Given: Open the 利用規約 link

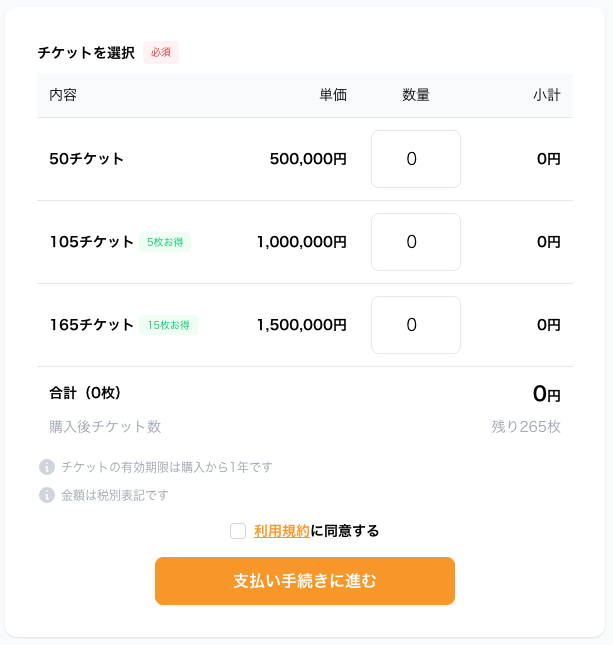Looking at the screenshot, I should pyautogui.click(x=282, y=531).
